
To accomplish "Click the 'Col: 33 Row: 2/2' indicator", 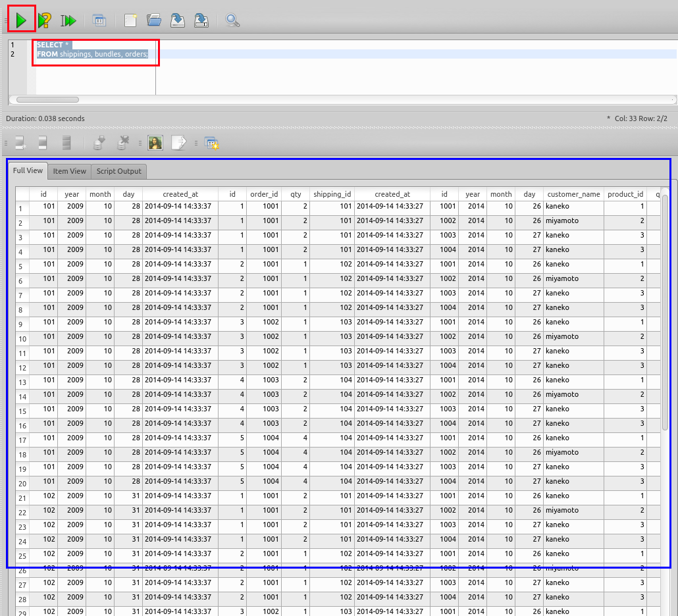I will tap(641, 118).
